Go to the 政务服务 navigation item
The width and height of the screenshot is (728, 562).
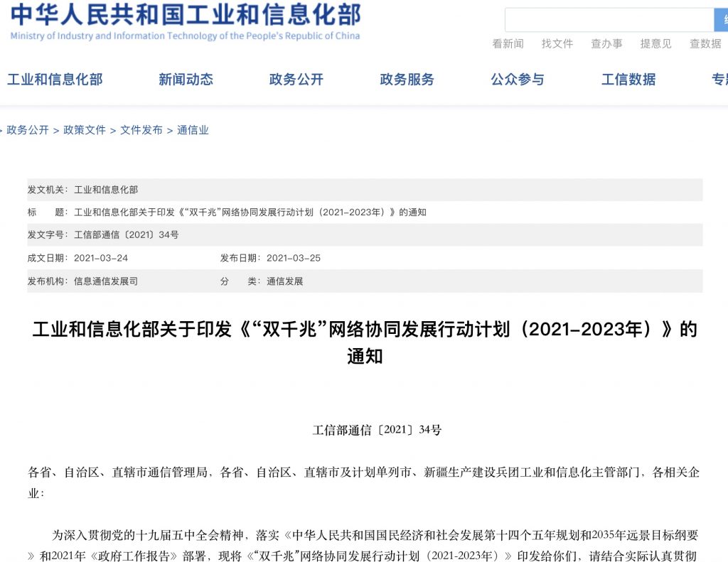(407, 80)
